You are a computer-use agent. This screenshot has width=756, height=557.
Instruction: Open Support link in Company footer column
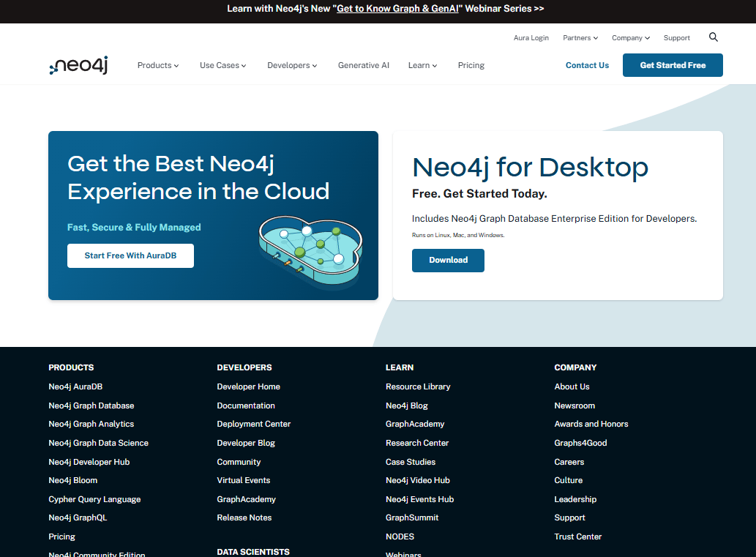569,517
